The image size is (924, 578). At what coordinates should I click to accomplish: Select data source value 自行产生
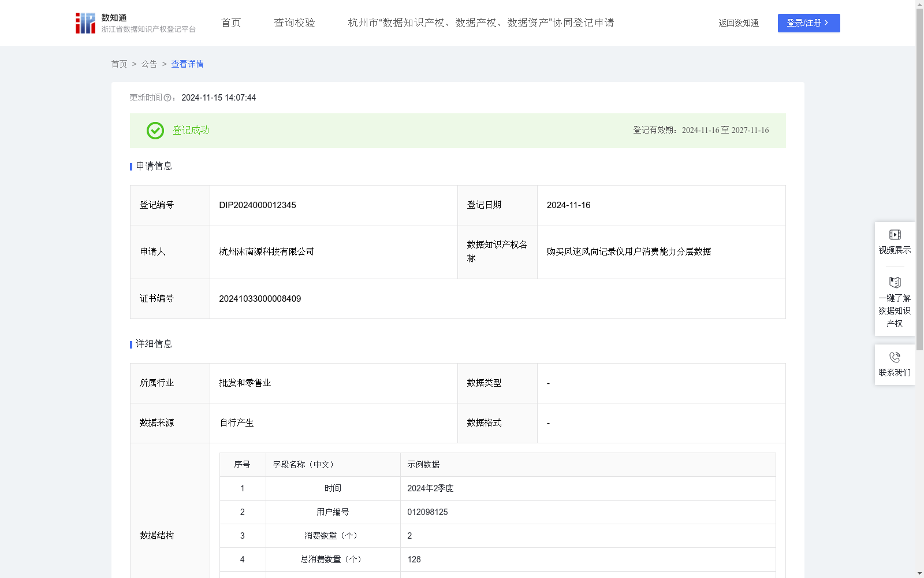coord(237,423)
